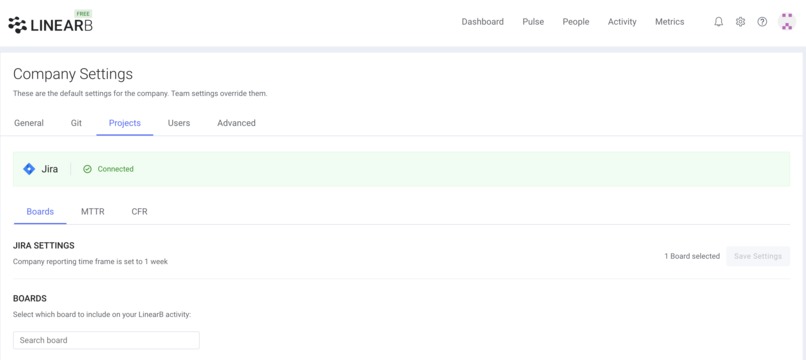Screen dimensions: 806x360
Task: Click the '1 Board selected' text
Action: 692,256
